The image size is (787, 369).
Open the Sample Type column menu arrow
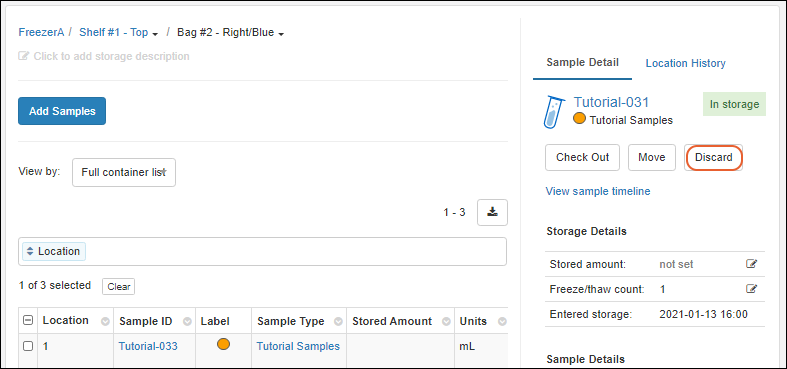point(338,321)
